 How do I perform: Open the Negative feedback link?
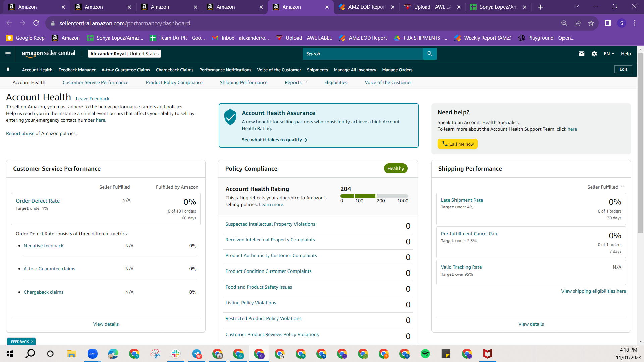(x=44, y=246)
